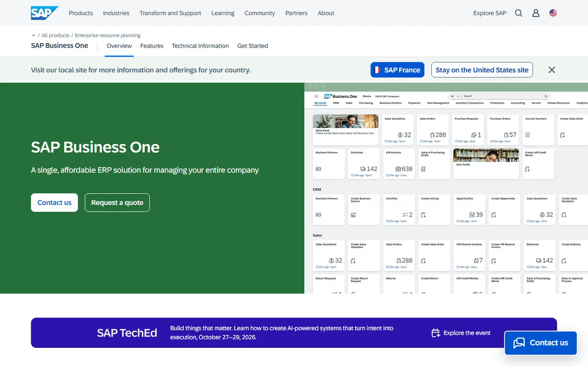Open the Industries menu
This screenshot has height=366, width=588.
tap(116, 13)
